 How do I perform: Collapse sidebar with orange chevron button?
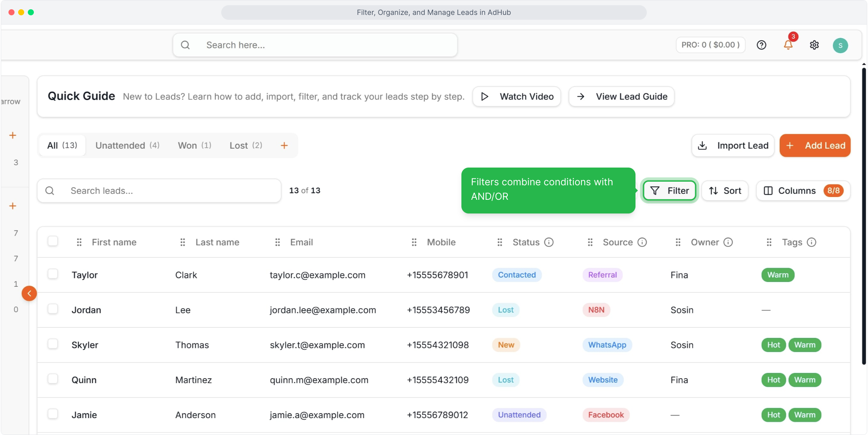(29, 293)
